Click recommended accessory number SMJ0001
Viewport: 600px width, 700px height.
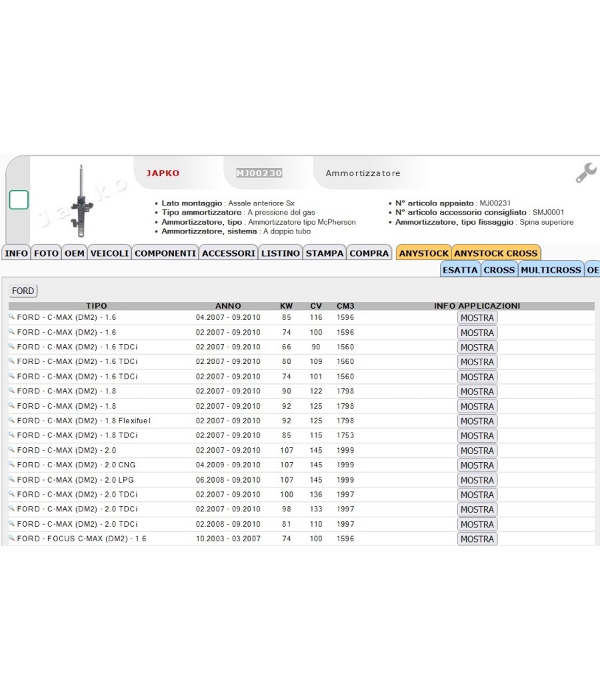[548, 213]
